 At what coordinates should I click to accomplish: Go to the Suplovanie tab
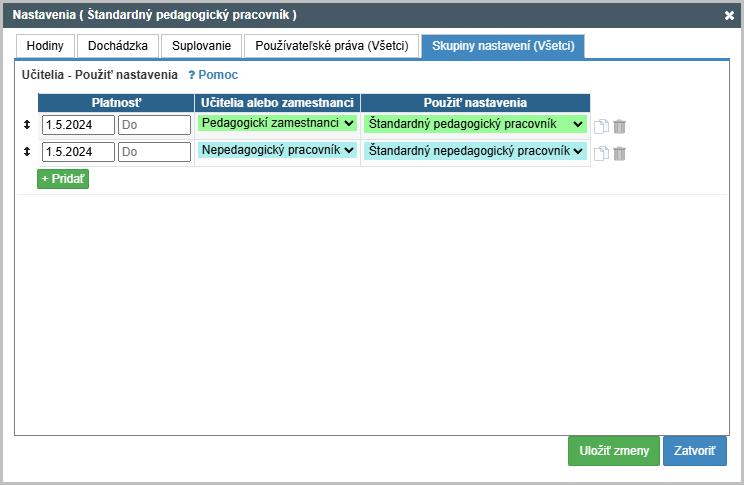[201, 46]
